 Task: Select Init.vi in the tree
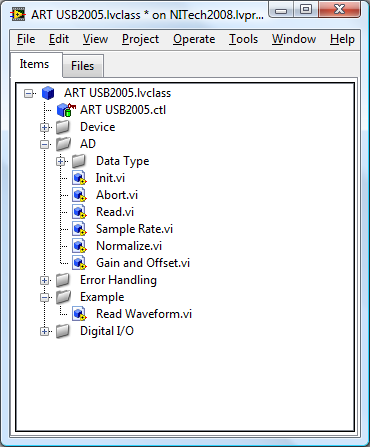click(110, 178)
